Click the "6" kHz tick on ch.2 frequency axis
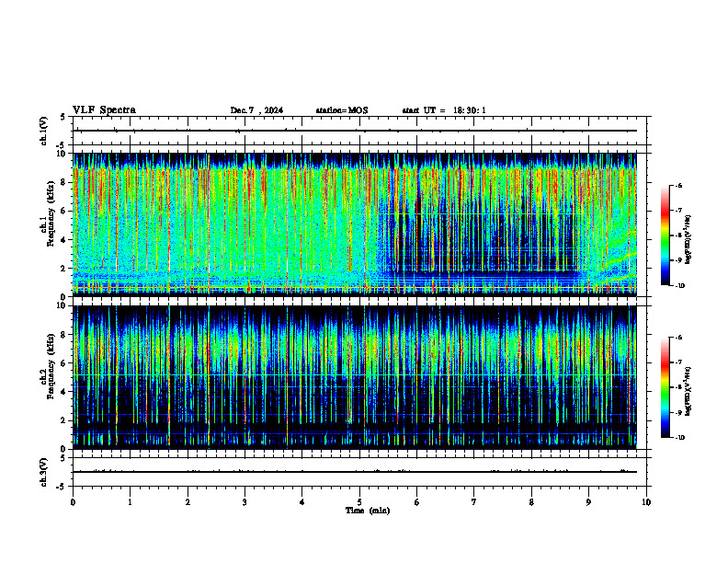 (64, 363)
